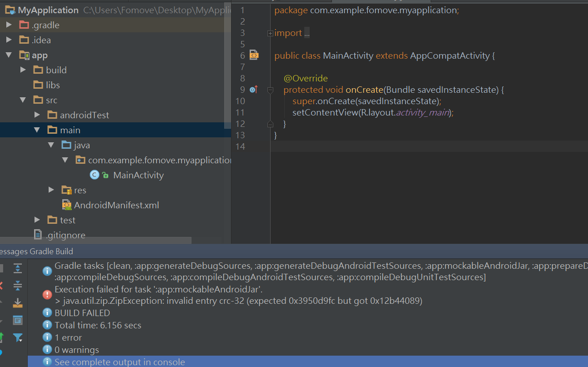Select the .gitignore file in the tree
Screen dimensions: 588x367
coord(65,235)
